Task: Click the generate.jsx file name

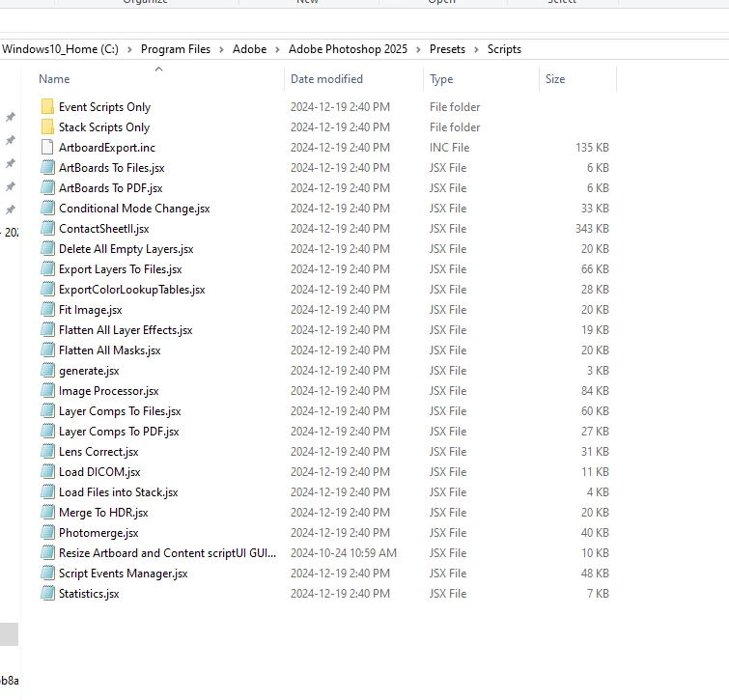Action: [89, 371]
